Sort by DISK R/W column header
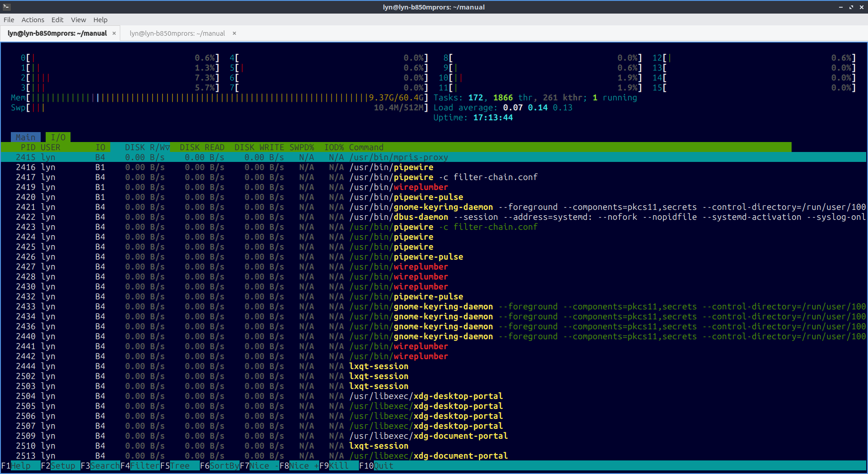 tap(147, 147)
